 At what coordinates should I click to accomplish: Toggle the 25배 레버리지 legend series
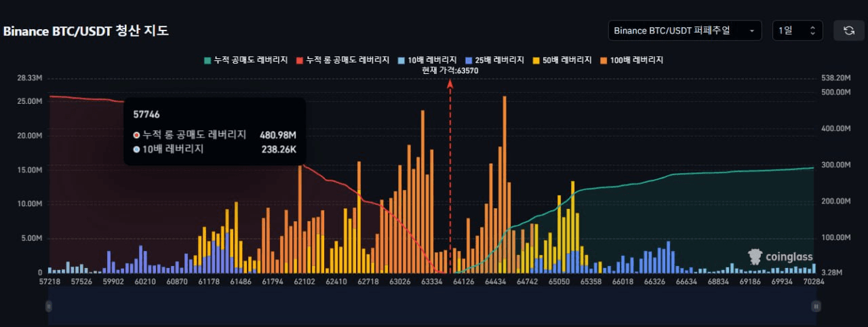(x=494, y=60)
